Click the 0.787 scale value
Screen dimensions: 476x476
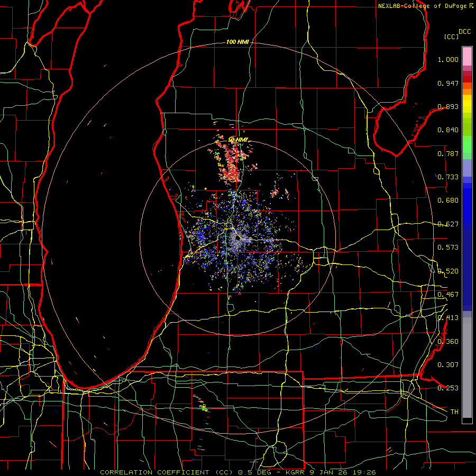coord(448,153)
